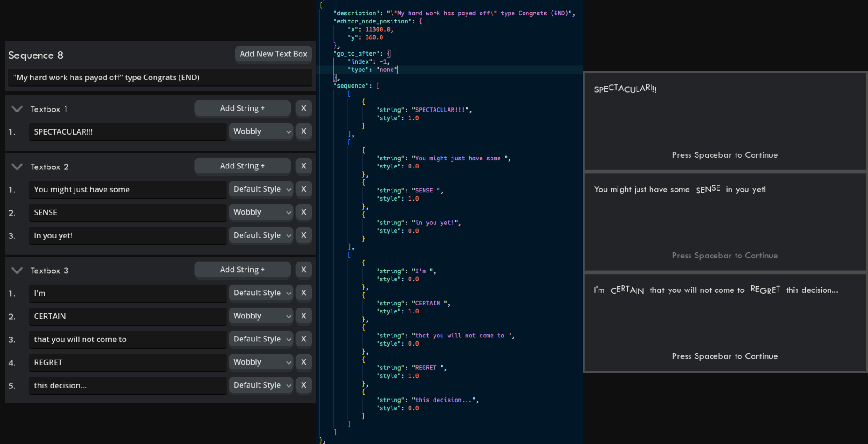The height and width of the screenshot is (444, 868).
Task: Remove the 'this decision...' string row
Action: (303, 385)
